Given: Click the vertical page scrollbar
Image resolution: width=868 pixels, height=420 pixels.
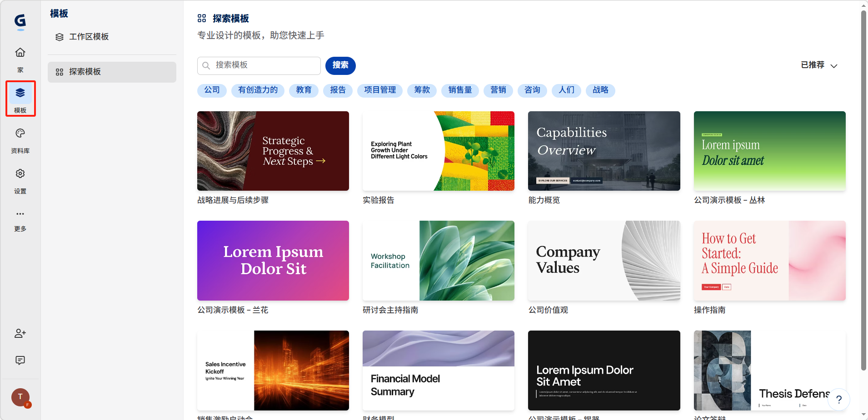Looking at the screenshot, I should point(863,191).
